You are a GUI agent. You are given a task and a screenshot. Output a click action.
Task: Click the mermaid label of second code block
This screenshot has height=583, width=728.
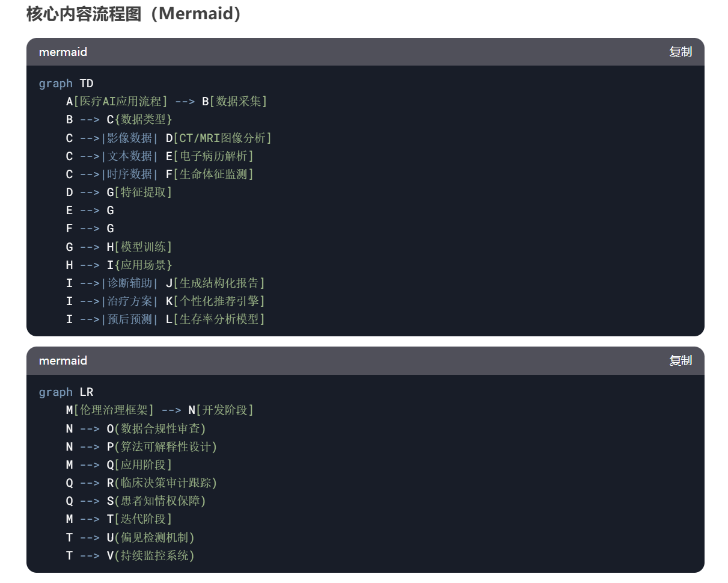click(63, 360)
